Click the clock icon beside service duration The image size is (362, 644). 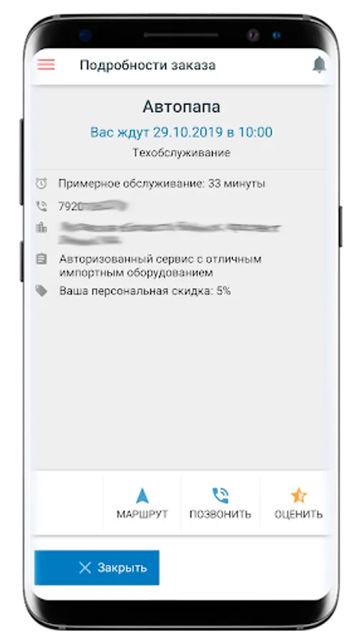point(41,184)
